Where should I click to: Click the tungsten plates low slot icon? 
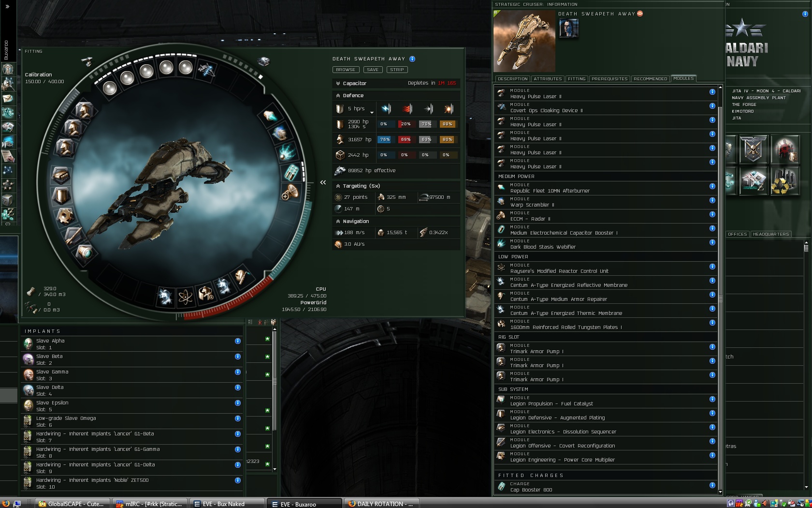[x=206, y=293]
